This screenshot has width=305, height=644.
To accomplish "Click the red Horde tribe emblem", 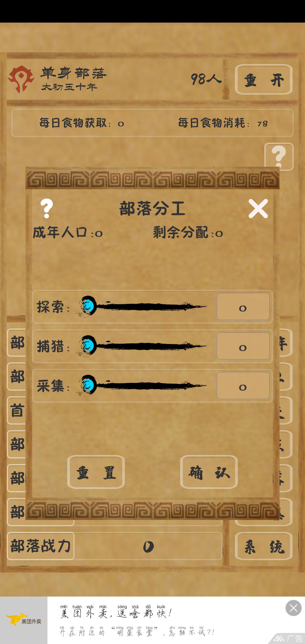I will 21,79.
